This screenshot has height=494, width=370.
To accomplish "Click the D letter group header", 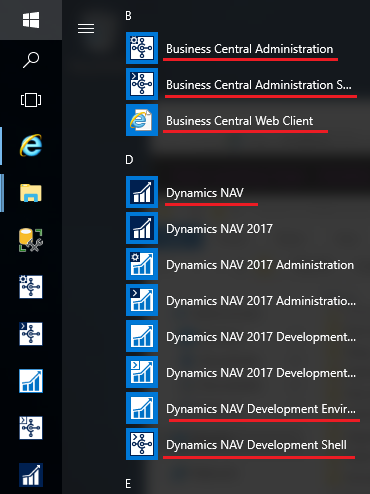I will [129, 160].
